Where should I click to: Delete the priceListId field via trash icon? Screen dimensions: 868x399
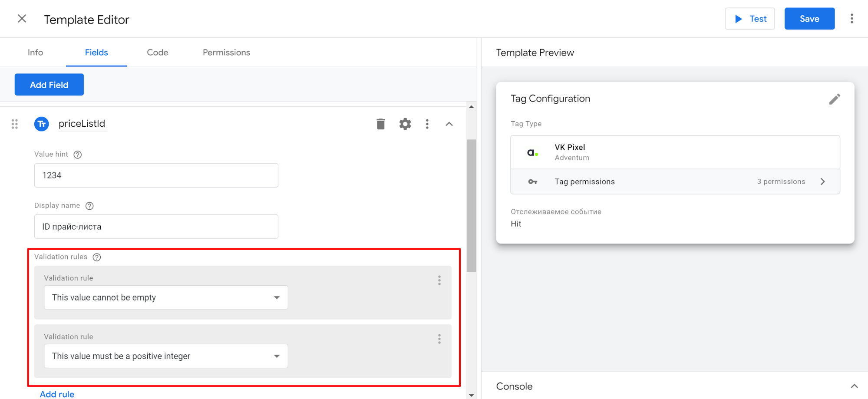point(380,124)
